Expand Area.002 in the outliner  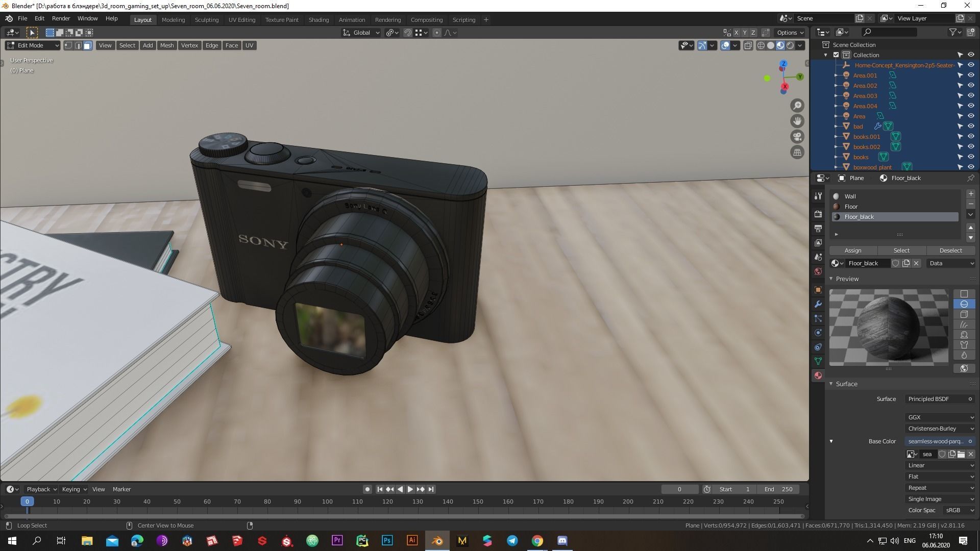point(836,86)
